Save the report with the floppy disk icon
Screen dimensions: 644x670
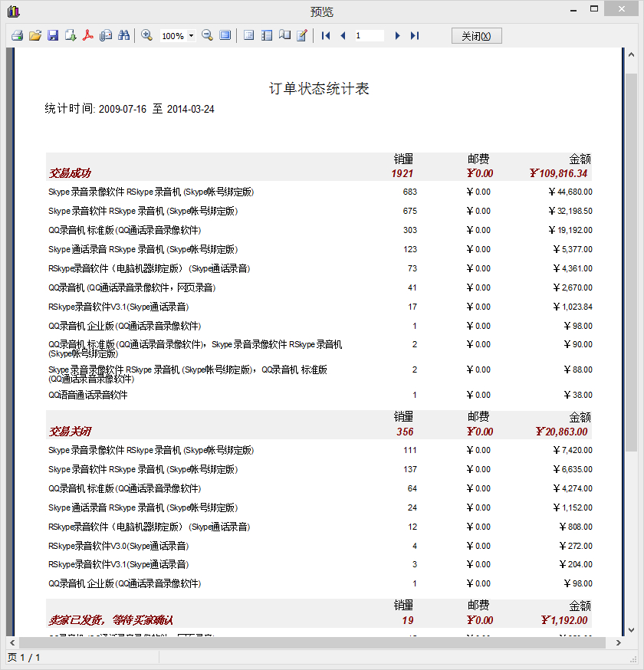coord(53,35)
